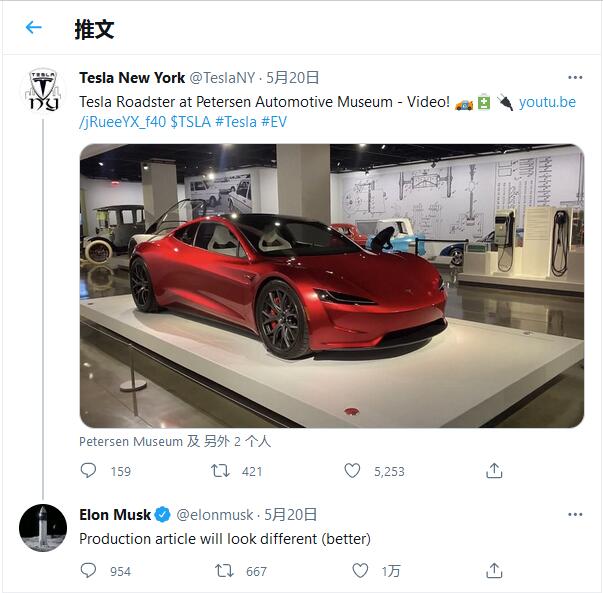Screen dimensions: 603x593
Task: Open more options on Elon Musk tweet
Action: tap(575, 515)
